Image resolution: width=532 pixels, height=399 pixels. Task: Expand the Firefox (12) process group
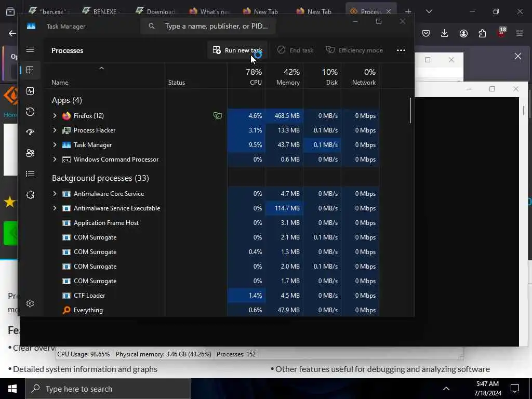pos(55,116)
